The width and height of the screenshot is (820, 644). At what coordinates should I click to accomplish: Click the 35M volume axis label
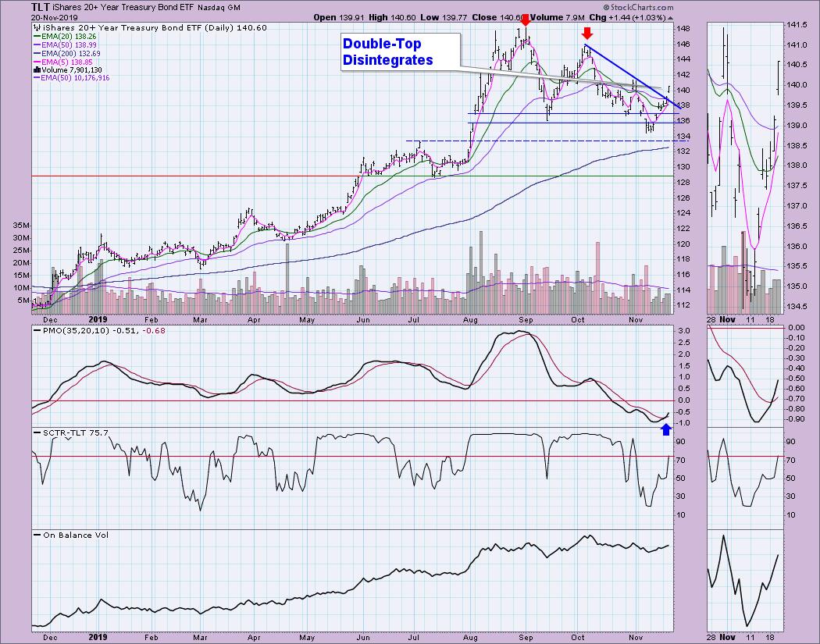coord(21,226)
